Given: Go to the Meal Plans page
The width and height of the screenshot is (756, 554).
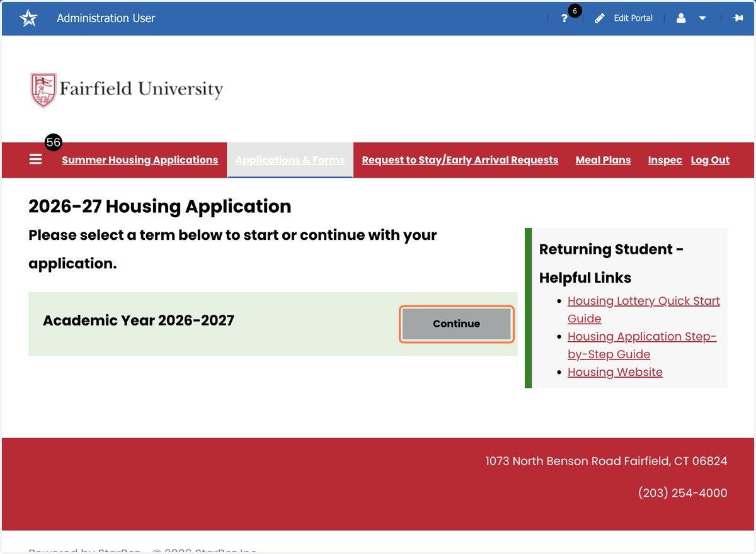Looking at the screenshot, I should tap(603, 160).
